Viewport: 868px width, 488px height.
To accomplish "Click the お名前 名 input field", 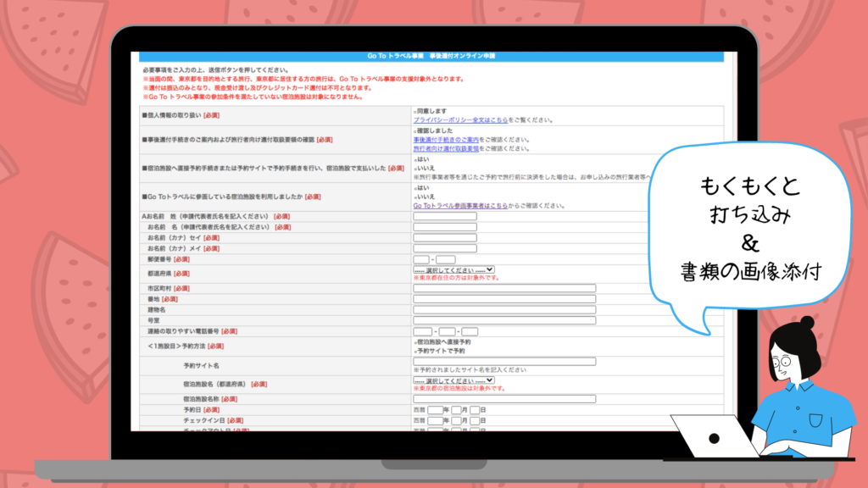I will 444,227.
